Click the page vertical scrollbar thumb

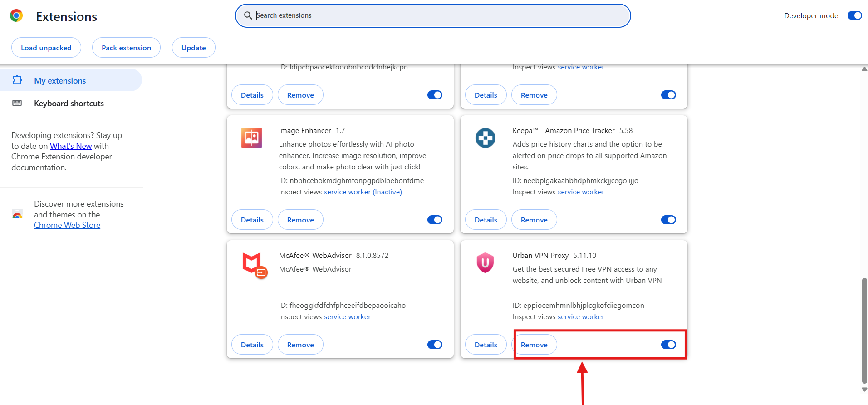(864, 331)
